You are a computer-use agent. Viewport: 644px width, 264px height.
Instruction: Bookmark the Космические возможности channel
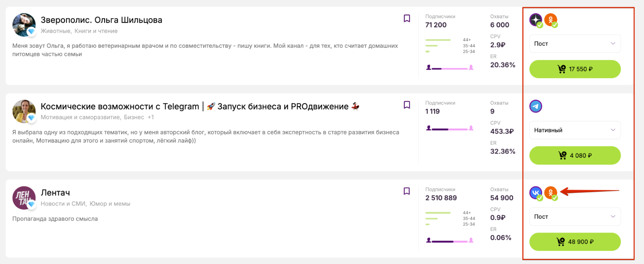tap(407, 105)
